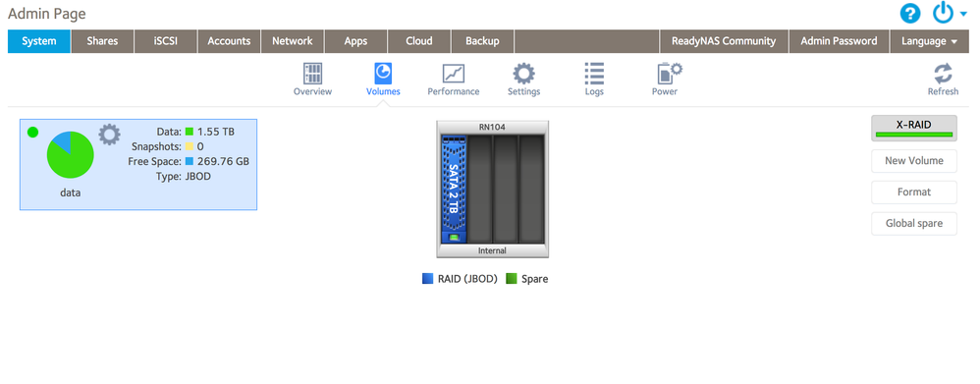This screenshot has height=384, width=980.
Task: Click the power button icon
Action: tap(942, 13)
